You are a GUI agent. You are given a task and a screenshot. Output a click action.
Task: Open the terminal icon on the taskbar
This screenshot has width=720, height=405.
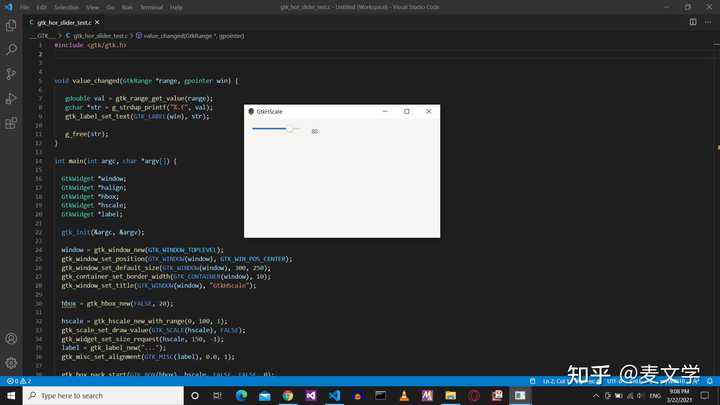coord(381,395)
